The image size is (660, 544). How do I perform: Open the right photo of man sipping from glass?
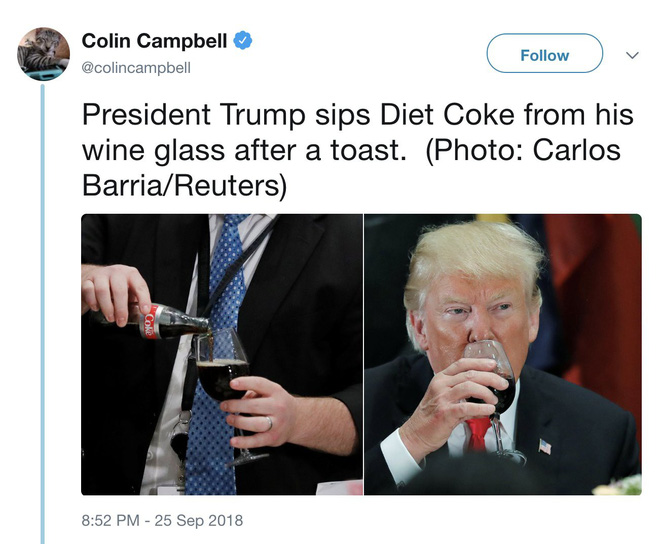coord(503,354)
